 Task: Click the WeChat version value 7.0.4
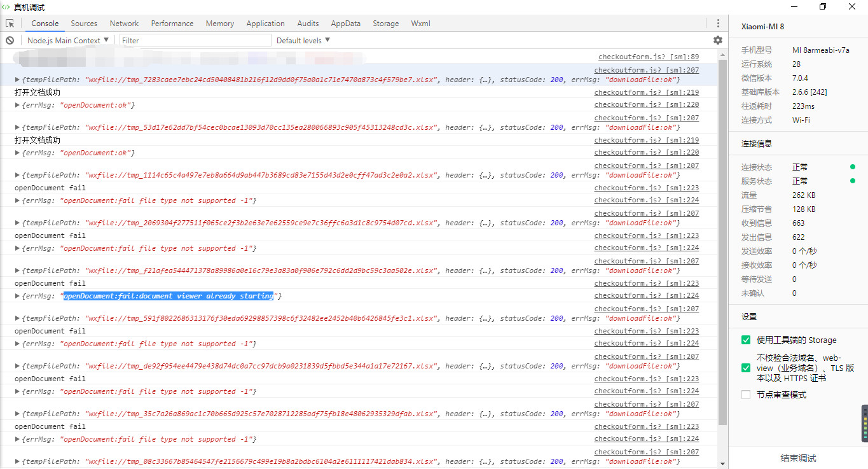[x=800, y=78]
